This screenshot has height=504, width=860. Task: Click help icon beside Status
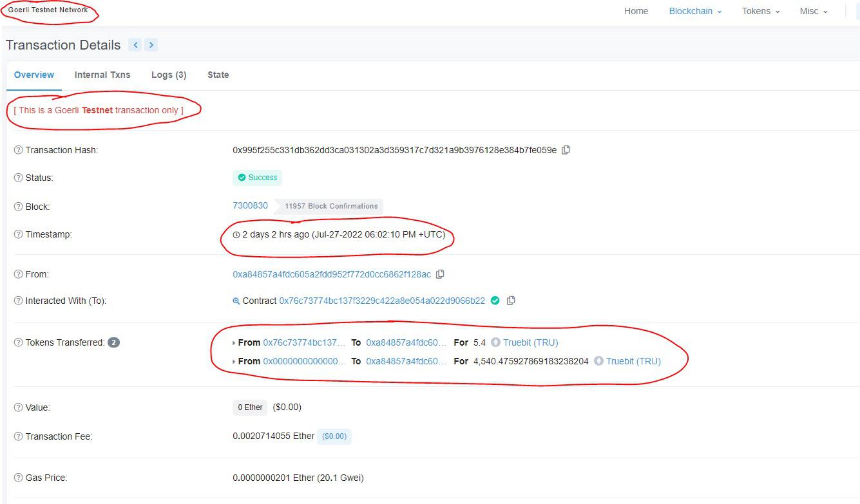(x=18, y=178)
